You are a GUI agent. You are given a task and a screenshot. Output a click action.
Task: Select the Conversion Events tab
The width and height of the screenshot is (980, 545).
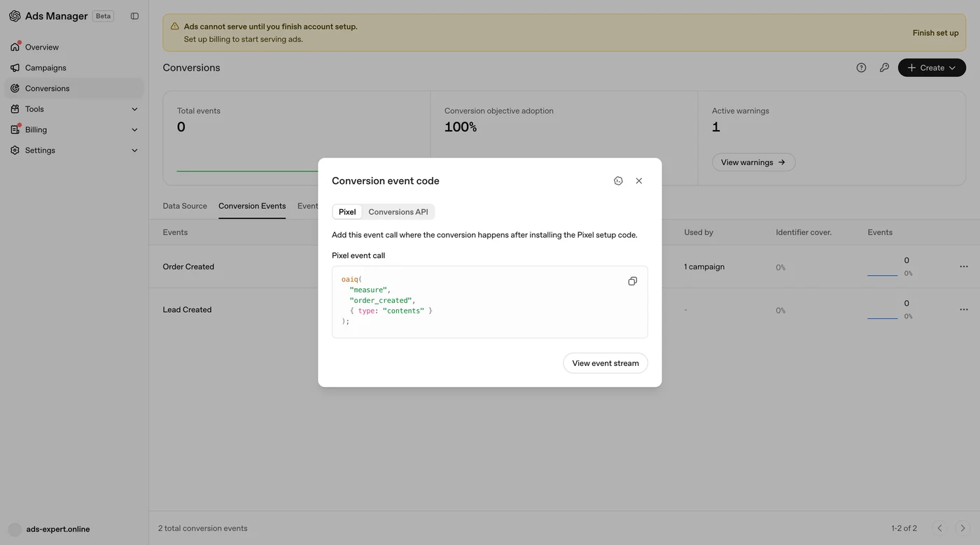pyautogui.click(x=252, y=206)
